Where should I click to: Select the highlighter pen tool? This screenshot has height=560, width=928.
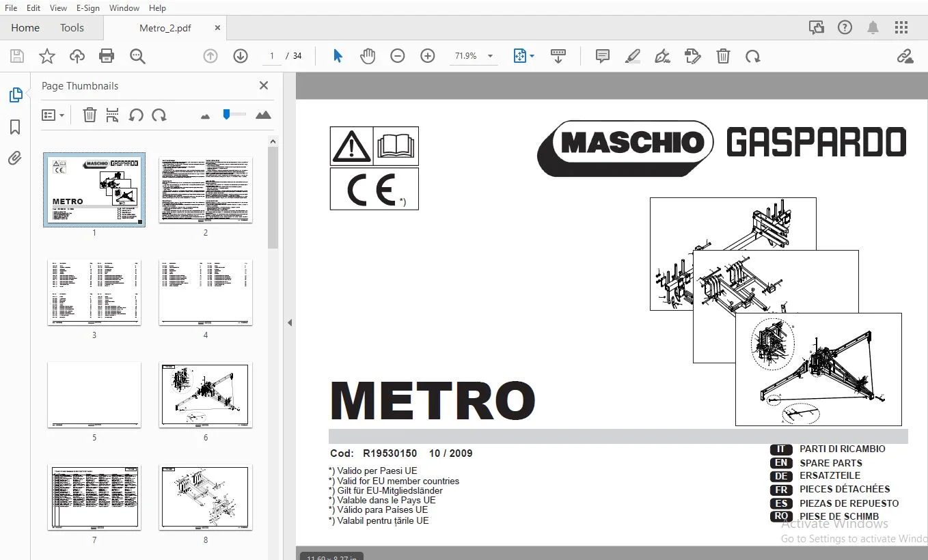(633, 56)
